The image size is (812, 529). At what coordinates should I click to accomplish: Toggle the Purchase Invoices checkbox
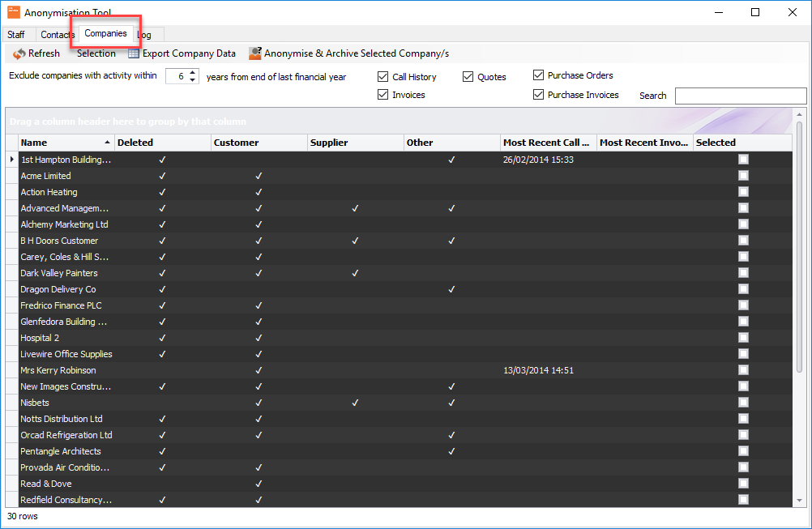(x=539, y=94)
